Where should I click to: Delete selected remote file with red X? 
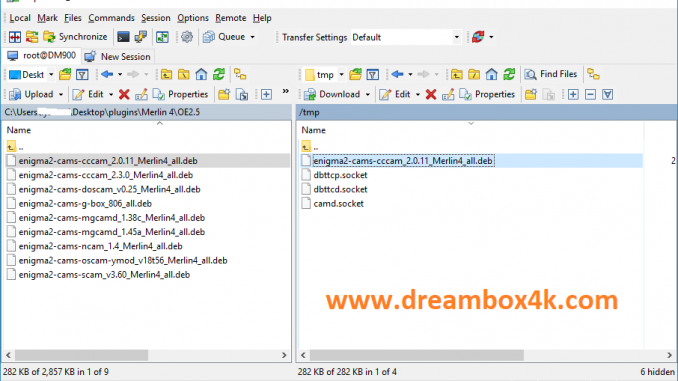coord(431,94)
